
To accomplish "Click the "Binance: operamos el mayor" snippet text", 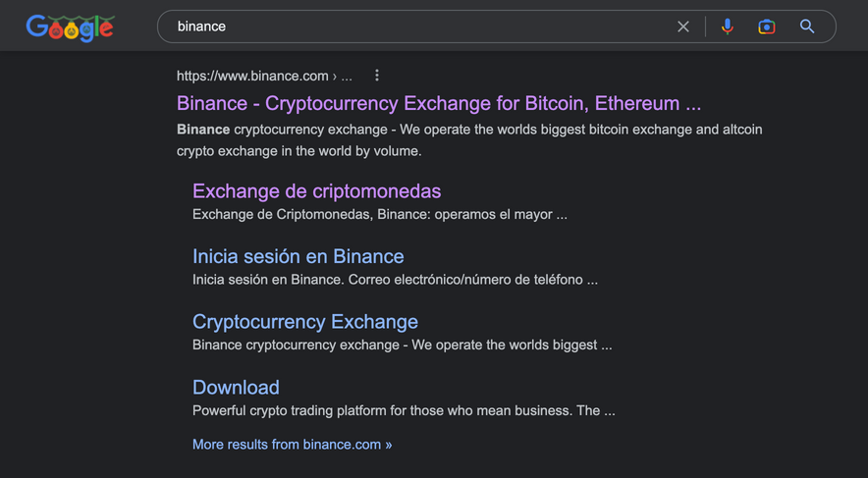I will coord(379,214).
